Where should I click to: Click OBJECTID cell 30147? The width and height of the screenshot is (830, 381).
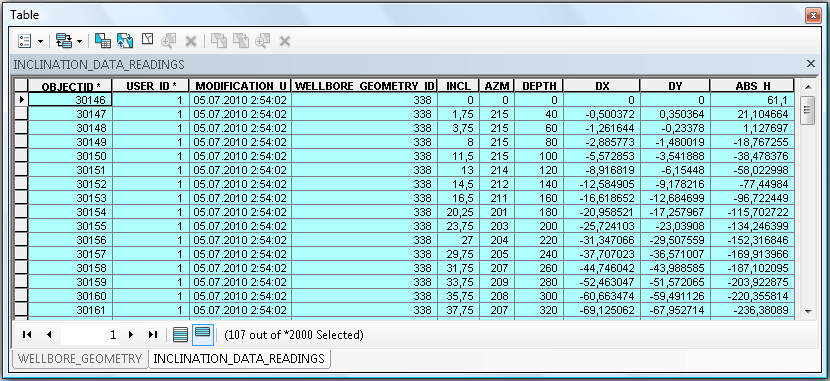(70, 114)
